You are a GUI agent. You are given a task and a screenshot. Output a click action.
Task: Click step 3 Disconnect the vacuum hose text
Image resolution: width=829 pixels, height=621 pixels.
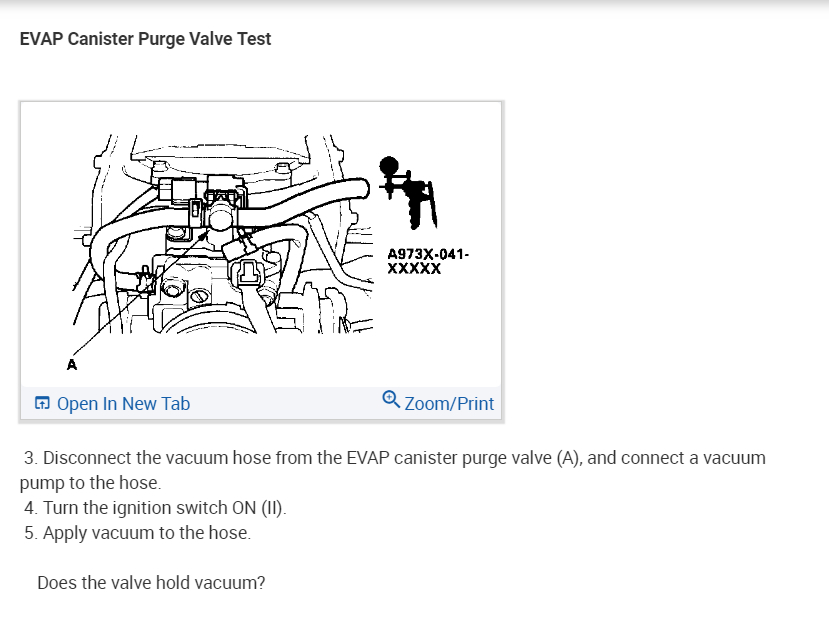(394, 458)
